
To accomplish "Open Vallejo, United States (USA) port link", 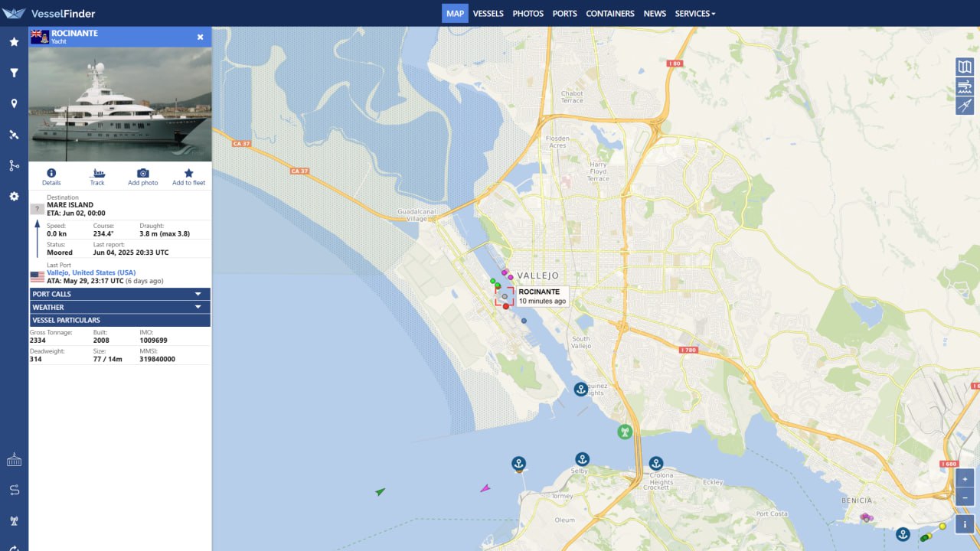I will 91,272.
